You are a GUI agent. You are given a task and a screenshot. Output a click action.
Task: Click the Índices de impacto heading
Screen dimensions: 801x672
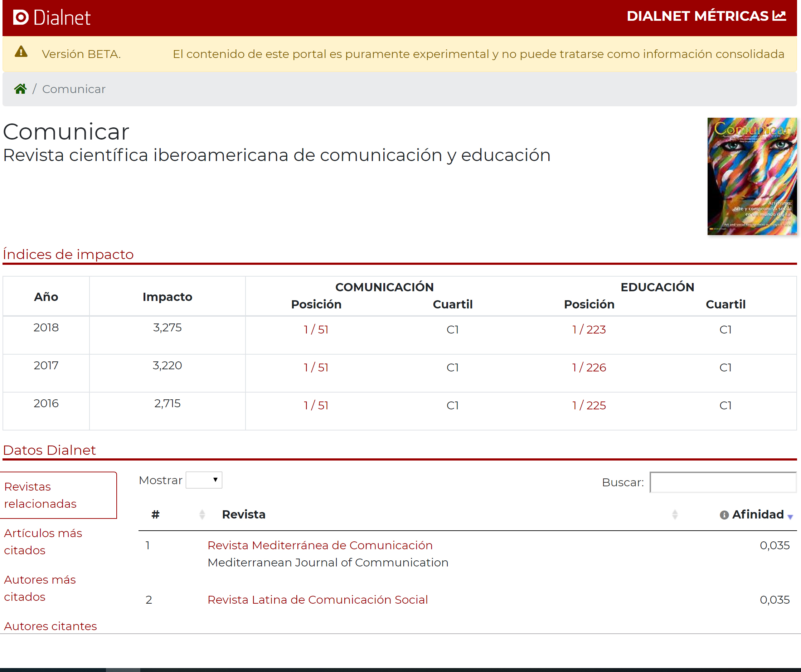(68, 254)
